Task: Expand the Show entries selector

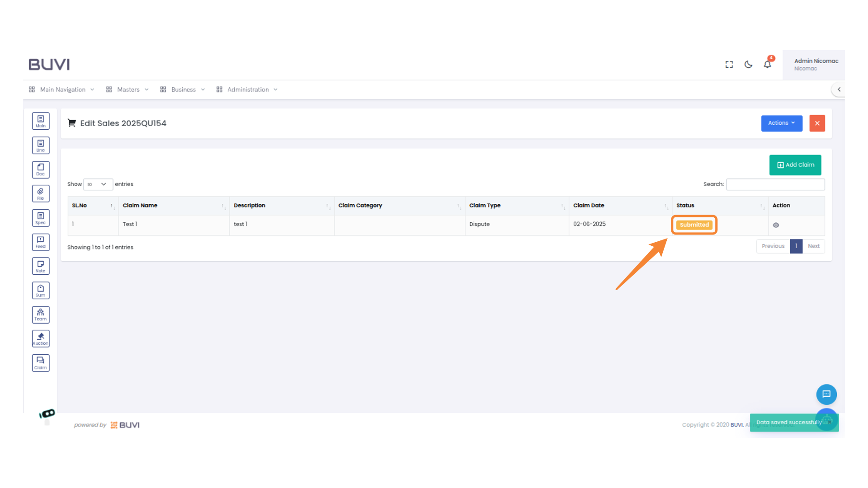Action: pyautogui.click(x=98, y=184)
